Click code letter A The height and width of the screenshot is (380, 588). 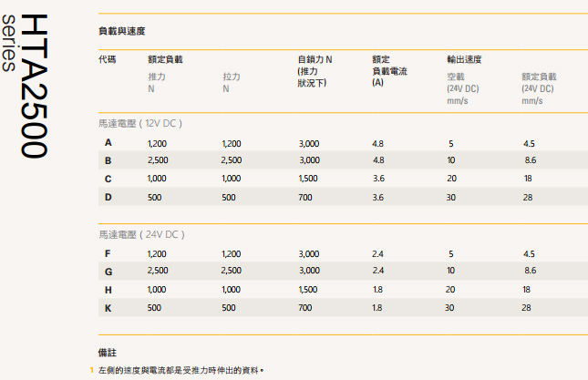click(108, 143)
